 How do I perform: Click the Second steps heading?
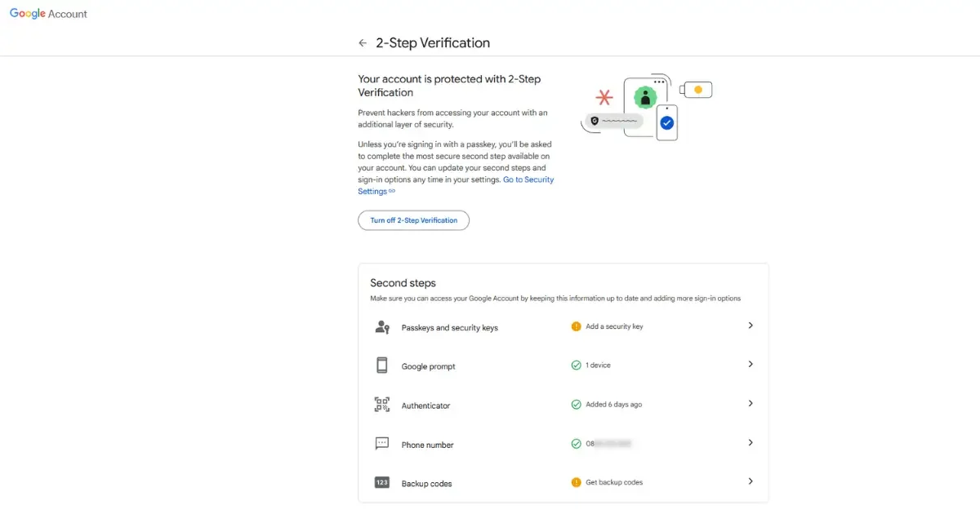403,283
